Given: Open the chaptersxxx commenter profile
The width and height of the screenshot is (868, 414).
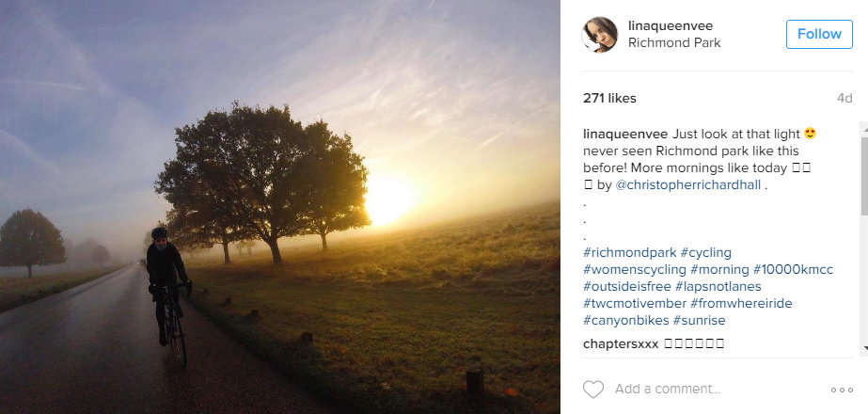Looking at the screenshot, I should tap(621, 343).
